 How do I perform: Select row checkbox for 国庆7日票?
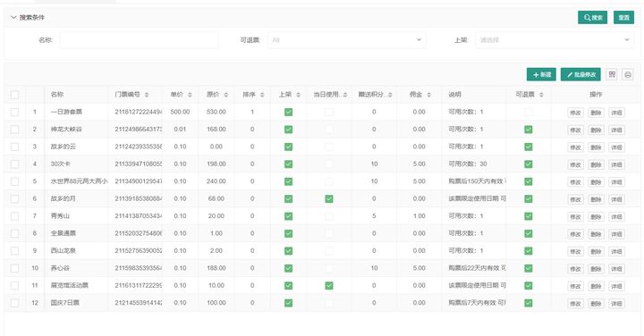(15, 303)
